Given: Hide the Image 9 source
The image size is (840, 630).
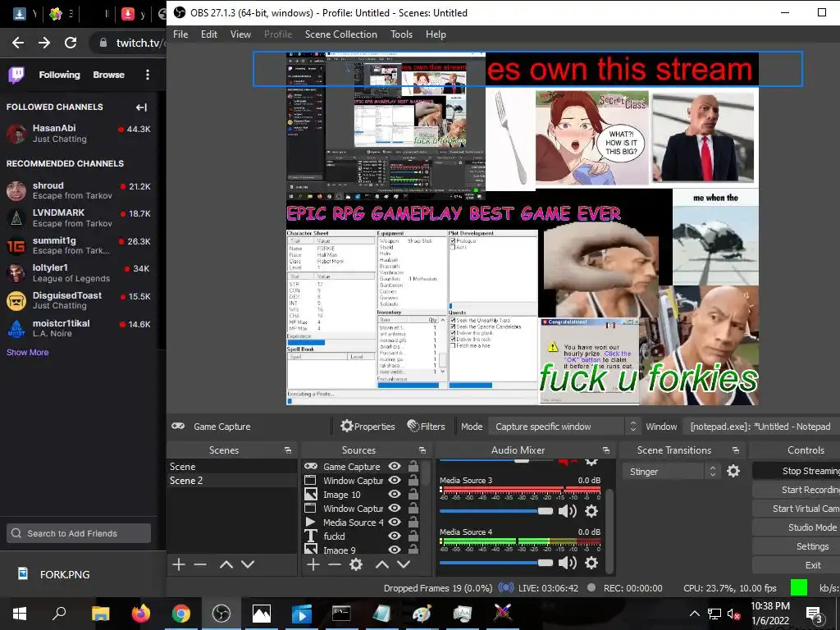Looking at the screenshot, I should [395, 550].
